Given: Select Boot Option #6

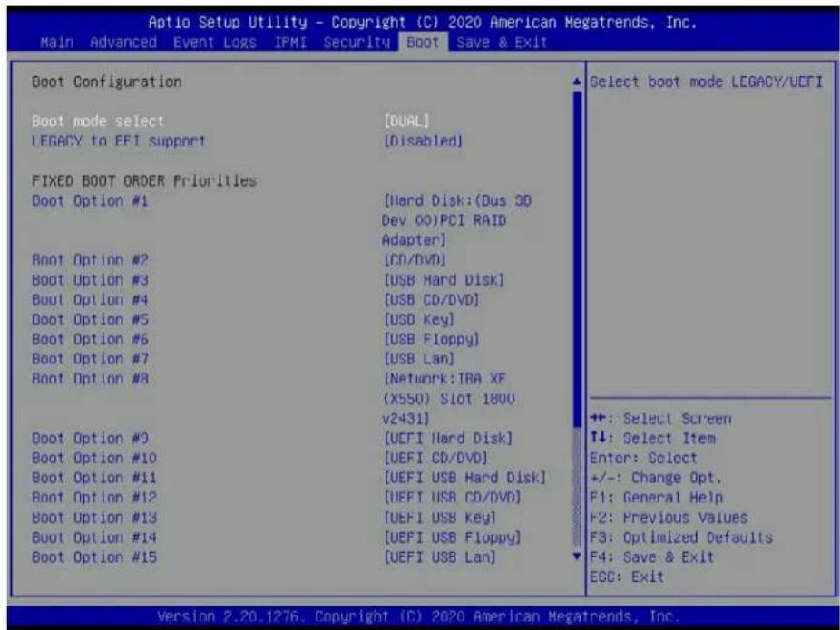Looking at the screenshot, I should [x=90, y=339].
